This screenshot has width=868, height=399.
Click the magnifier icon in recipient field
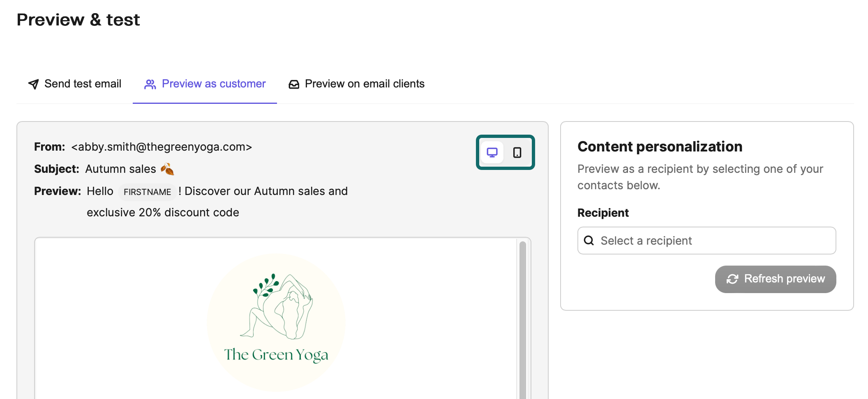point(589,241)
